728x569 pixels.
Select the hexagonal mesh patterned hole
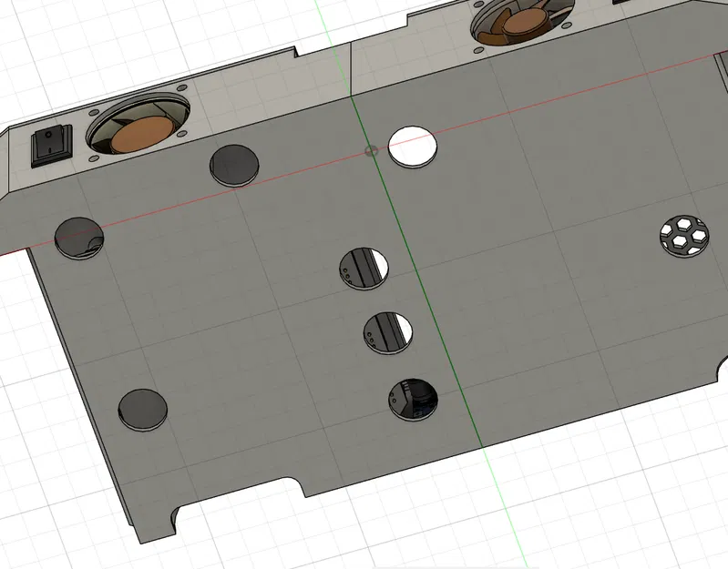684,236
